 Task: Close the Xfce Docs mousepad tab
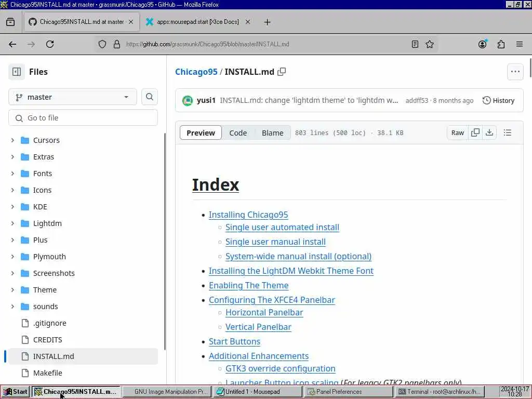pos(248,22)
